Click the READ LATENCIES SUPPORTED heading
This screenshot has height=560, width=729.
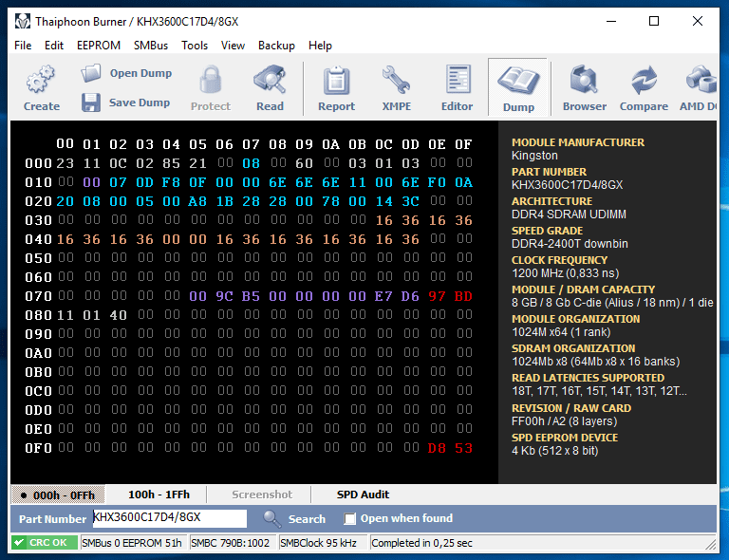click(589, 378)
